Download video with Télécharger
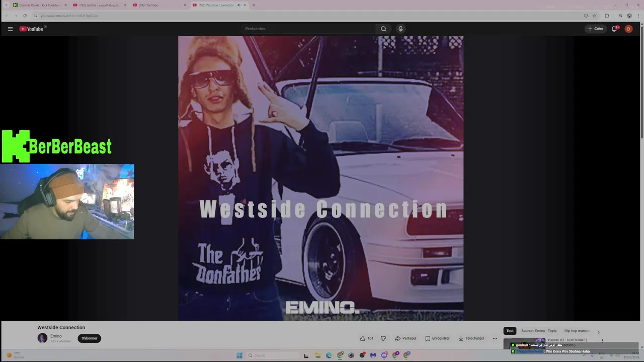Viewport: 644px width, 362px height. click(x=471, y=338)
